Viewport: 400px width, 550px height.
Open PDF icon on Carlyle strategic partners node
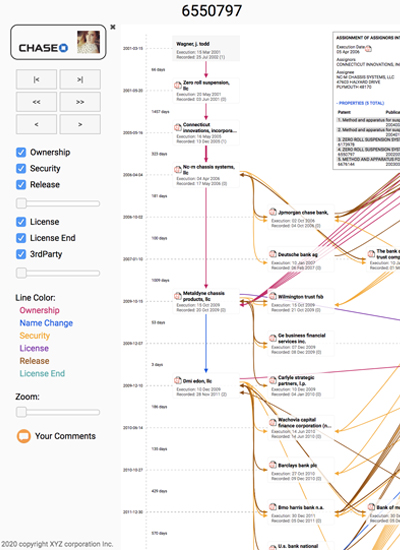tap(273, 380)
